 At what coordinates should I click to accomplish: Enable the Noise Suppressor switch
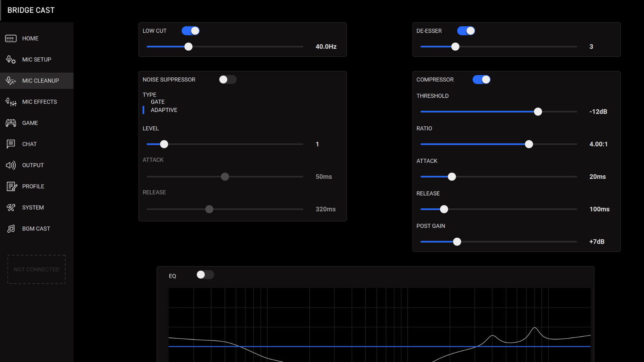coord(227,80)
